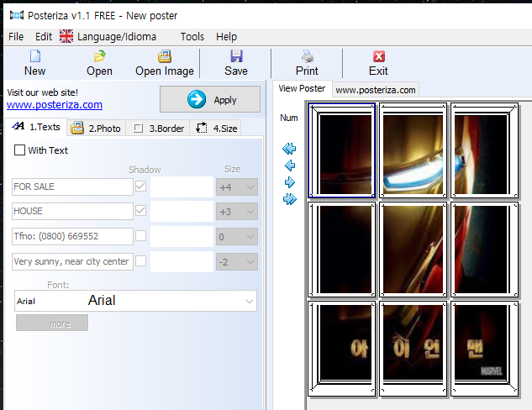The height and width of the screenshot is (410, 532).
Task: Click the UK flag language icon
Action: click(66, 36)
